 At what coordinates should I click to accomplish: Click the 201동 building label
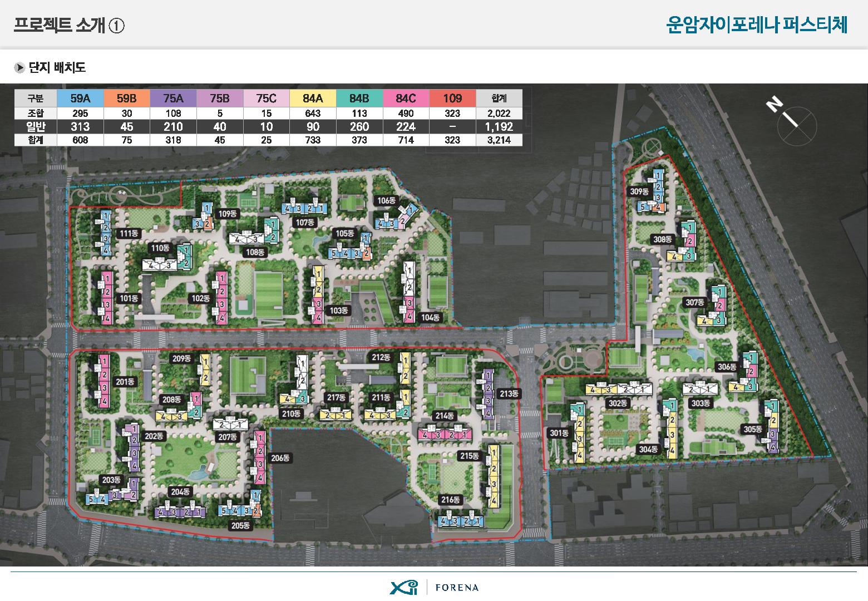click(x=125, y=382)
